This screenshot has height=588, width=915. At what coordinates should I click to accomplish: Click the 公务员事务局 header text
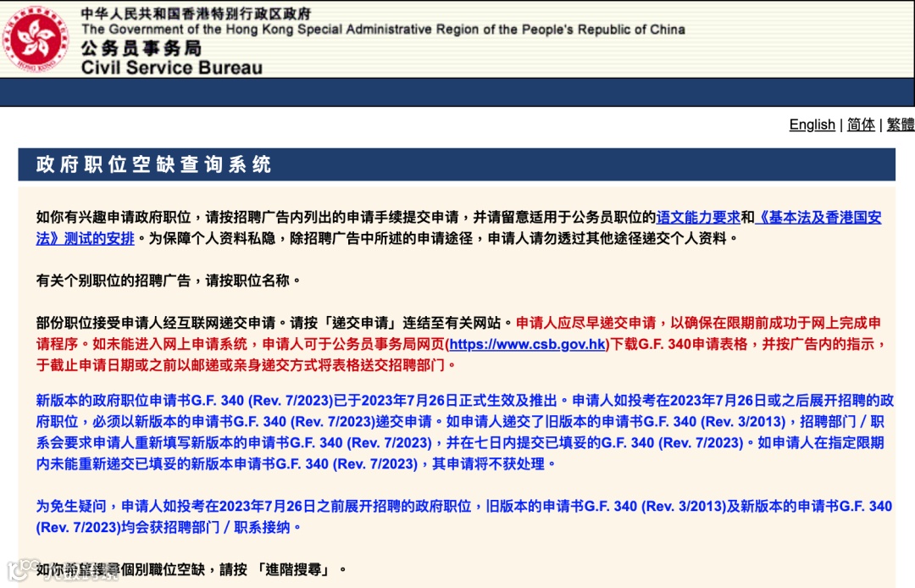(141, 47)
